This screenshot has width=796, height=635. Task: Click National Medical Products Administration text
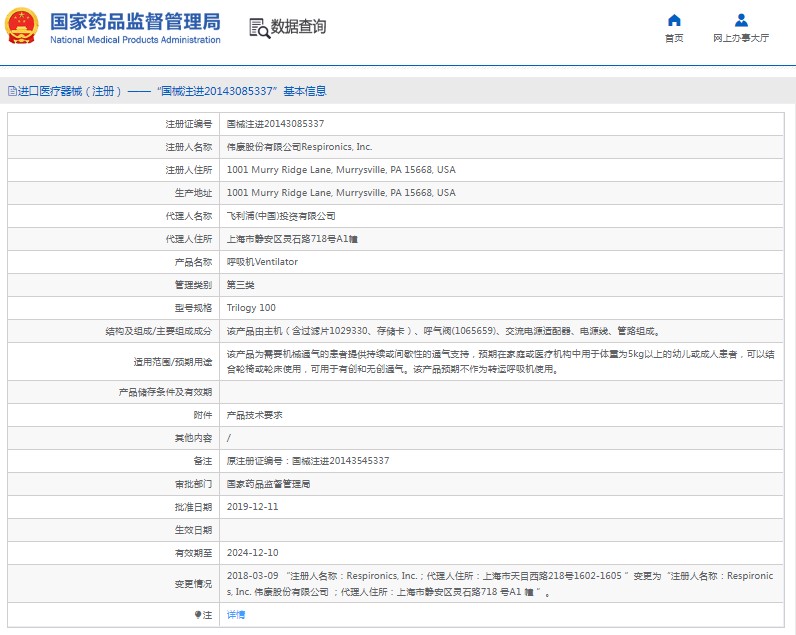pyautogui.click(x=135, y=40)
